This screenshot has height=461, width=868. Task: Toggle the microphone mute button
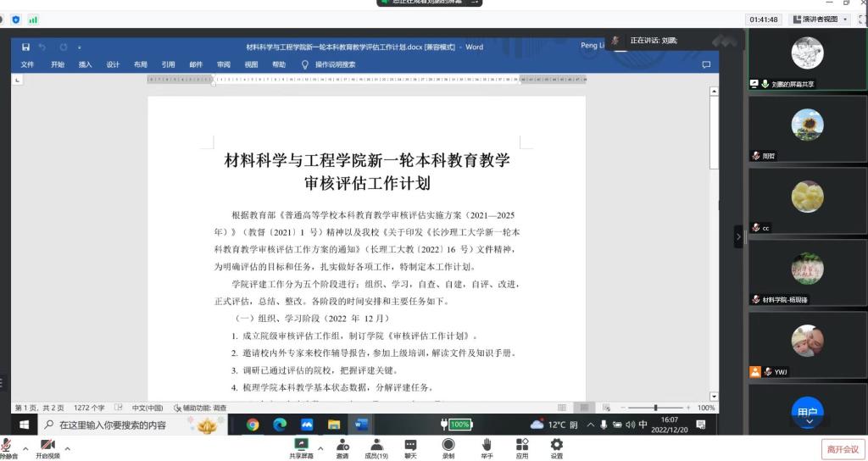(8, 447)
